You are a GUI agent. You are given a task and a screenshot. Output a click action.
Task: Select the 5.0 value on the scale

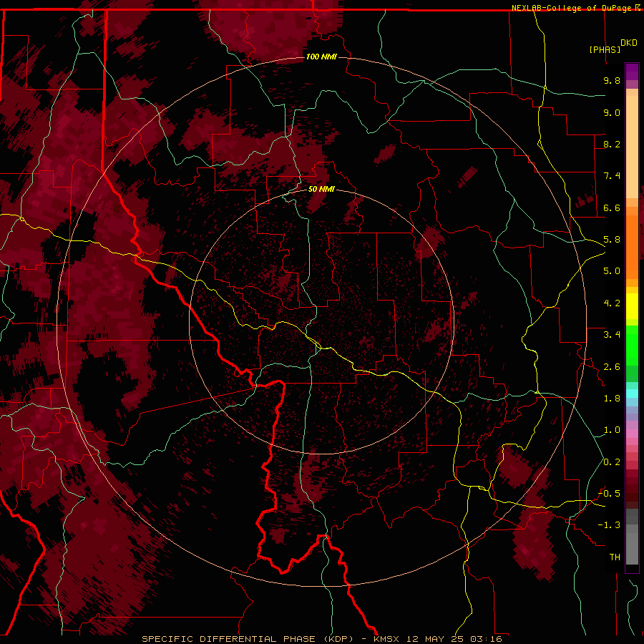point(612,271)
